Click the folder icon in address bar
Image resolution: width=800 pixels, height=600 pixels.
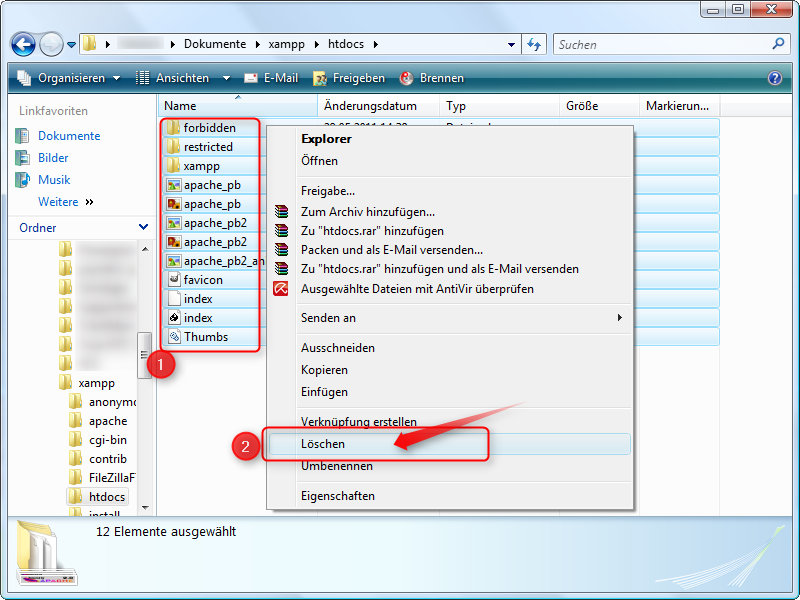click(x=90, y=44)
